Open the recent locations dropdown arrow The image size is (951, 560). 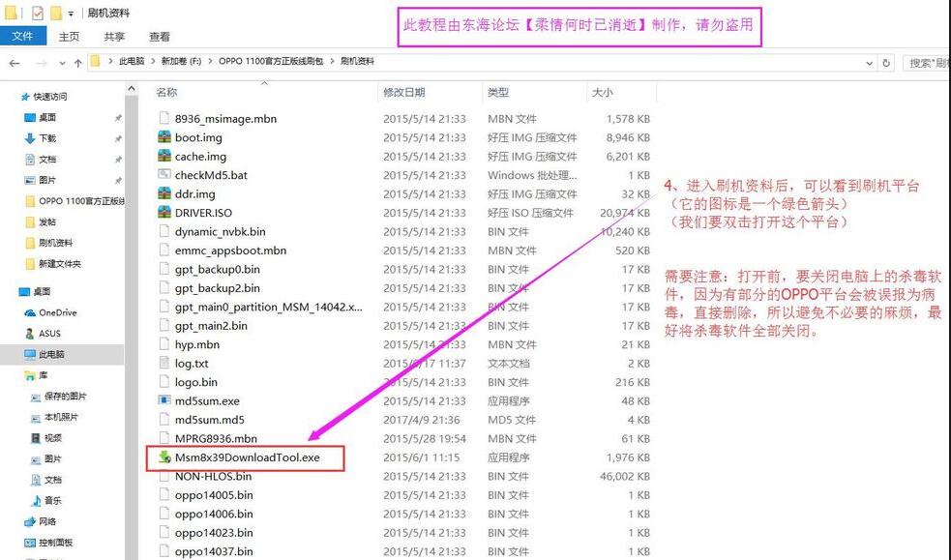click(62, 63)
